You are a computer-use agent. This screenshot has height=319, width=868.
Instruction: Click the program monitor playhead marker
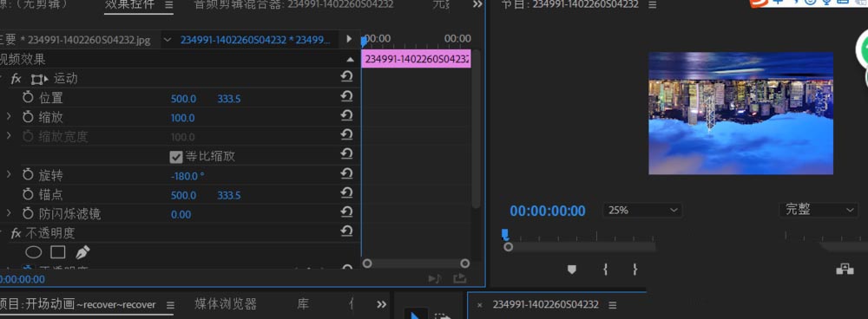505,234
